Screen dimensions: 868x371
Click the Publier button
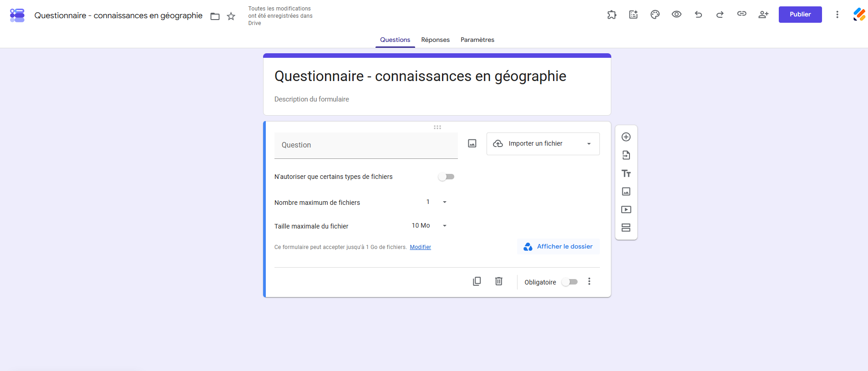pos(800,15)
